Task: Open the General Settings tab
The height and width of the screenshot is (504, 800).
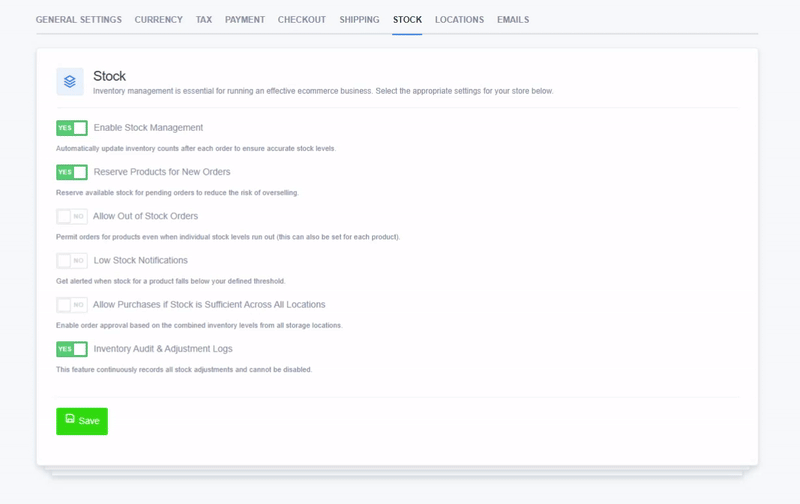Action: coord(79,20)
